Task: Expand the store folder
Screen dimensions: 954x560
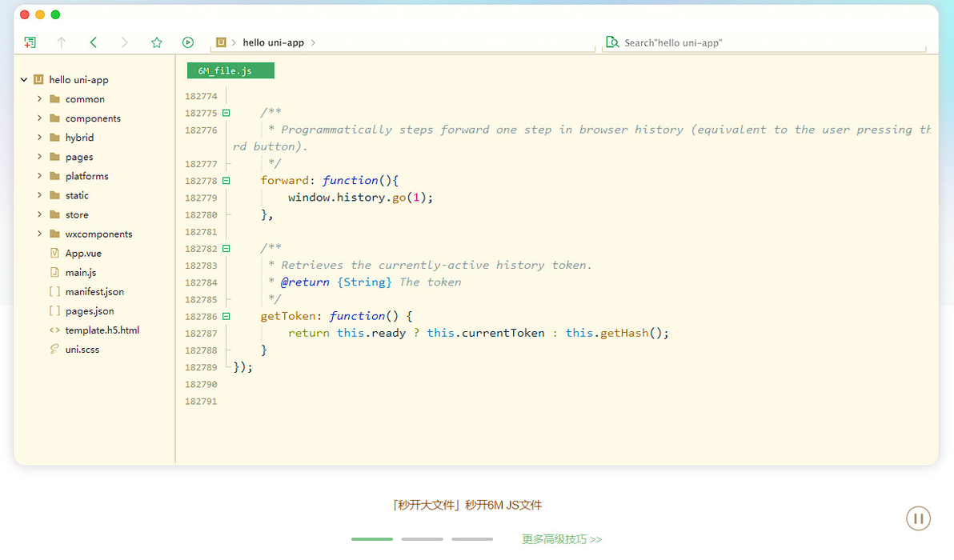Action: [39, 214]
